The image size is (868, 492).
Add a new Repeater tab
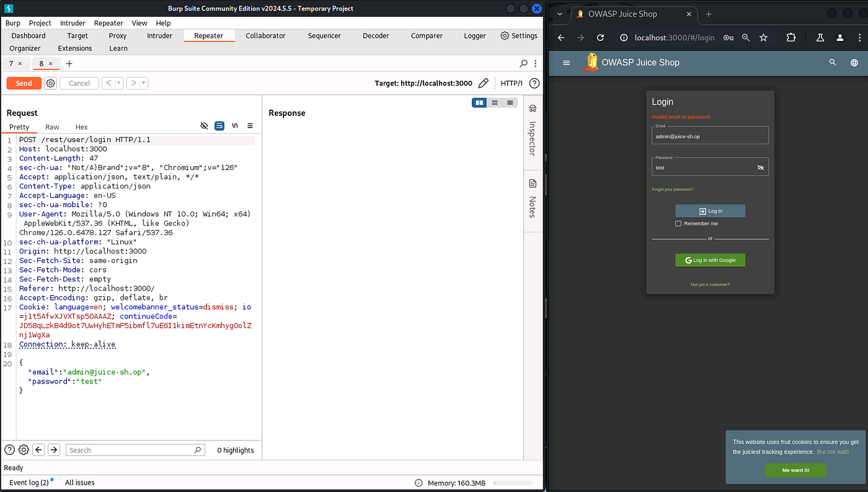[69, 63]
